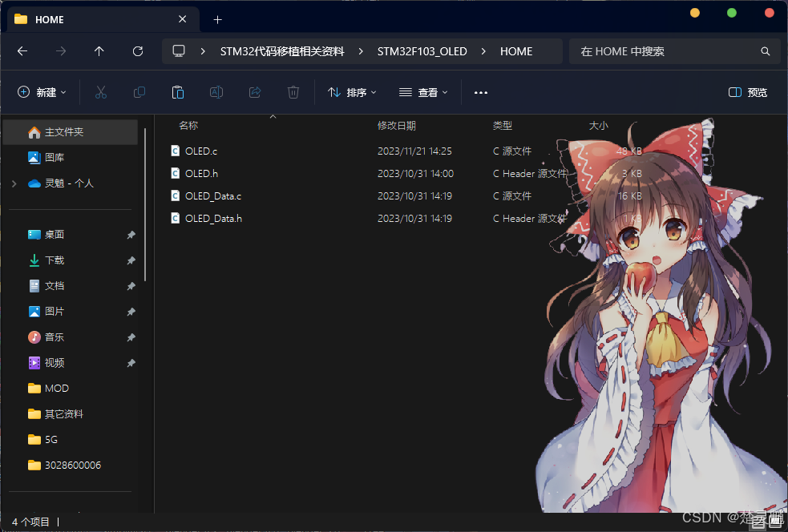Viewport: 788px width, 532px height.
Task: Click the This PC monitor icon in address bar
Action: click(179, 51)
